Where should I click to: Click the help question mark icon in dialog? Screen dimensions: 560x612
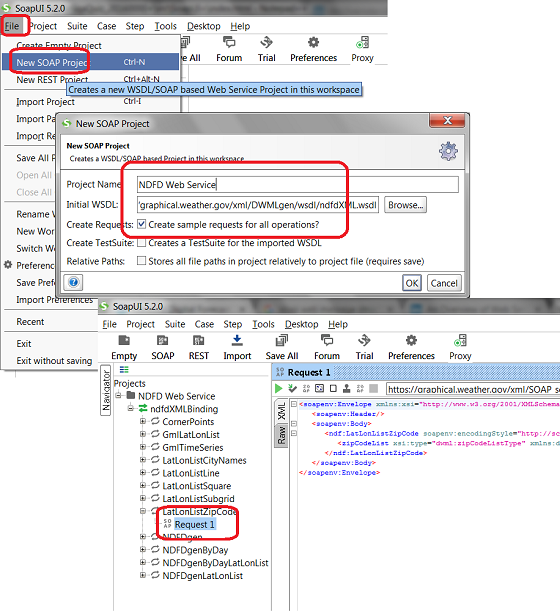[73, 282]
